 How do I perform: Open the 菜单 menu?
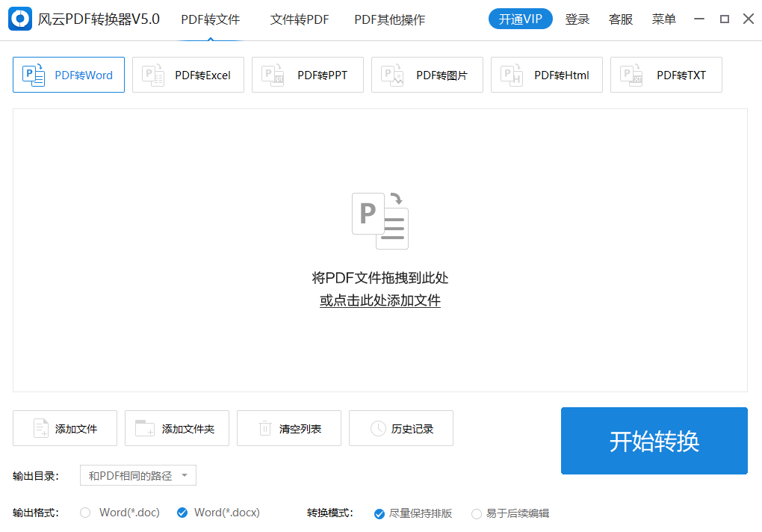tap(664, 19)
